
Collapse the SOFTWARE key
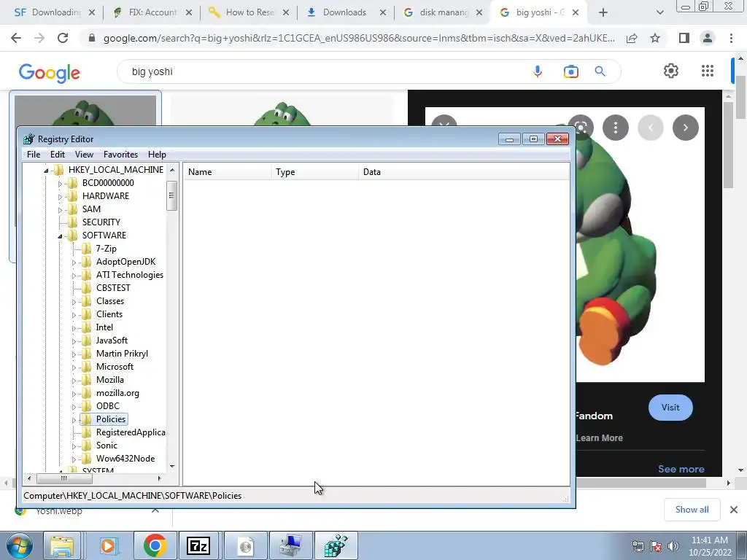[x=60, y=236]
